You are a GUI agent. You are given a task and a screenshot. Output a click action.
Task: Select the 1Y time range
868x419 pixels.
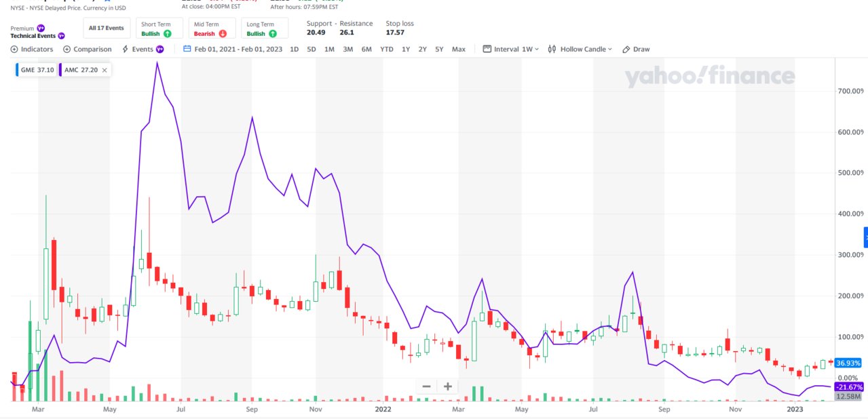coord(406,49)
